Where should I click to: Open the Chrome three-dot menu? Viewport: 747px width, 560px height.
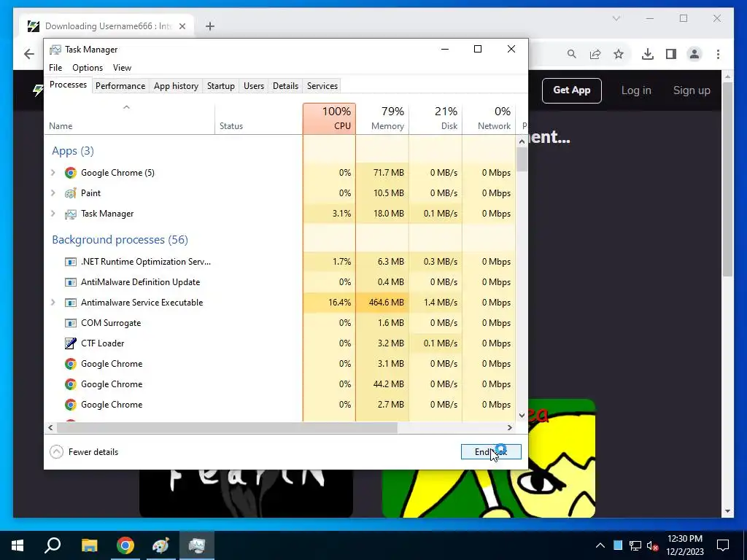click(x=718, y=54)
